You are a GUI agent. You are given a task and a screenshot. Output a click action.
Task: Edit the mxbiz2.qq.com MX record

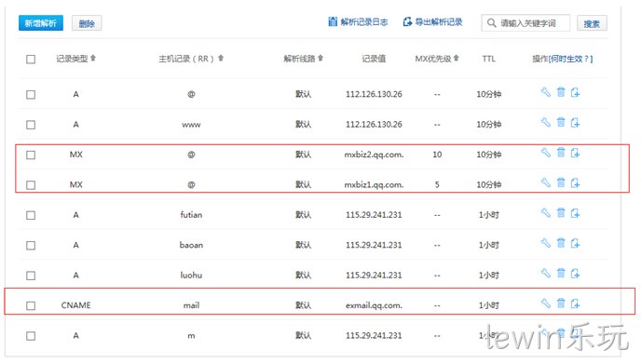coord(545,153)
